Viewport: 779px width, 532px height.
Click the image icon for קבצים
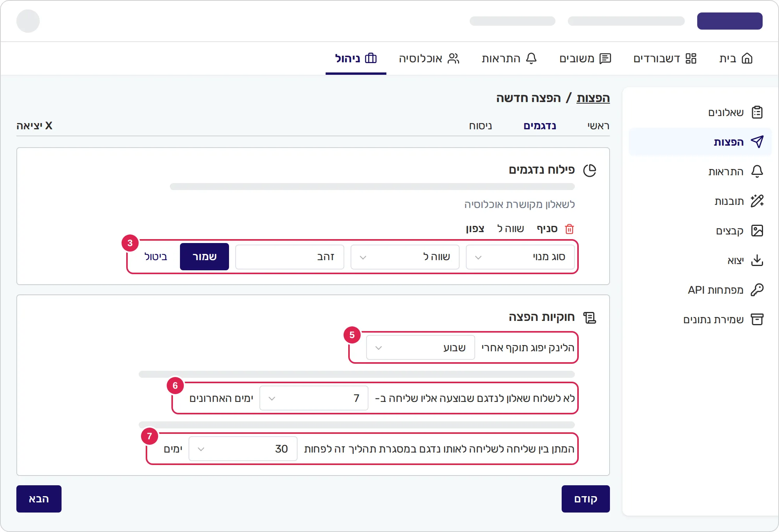pyautogui.click(x=757, y=231)
